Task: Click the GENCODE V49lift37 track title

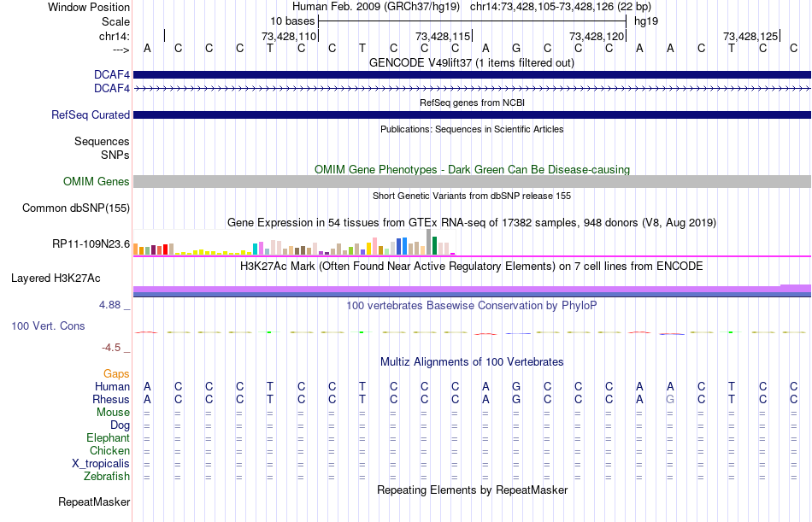Action: pyautogui.click(x=471, y=63)
